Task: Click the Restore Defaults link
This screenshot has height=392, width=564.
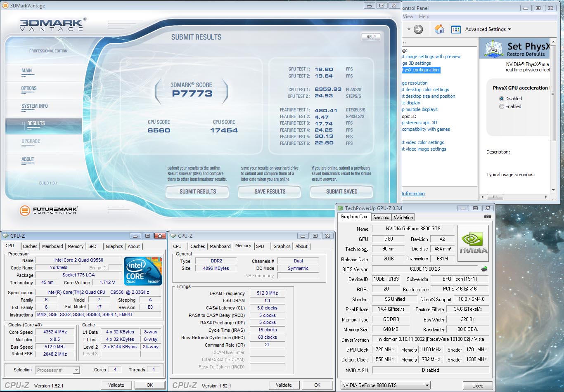Action: (x=526, y=54)
